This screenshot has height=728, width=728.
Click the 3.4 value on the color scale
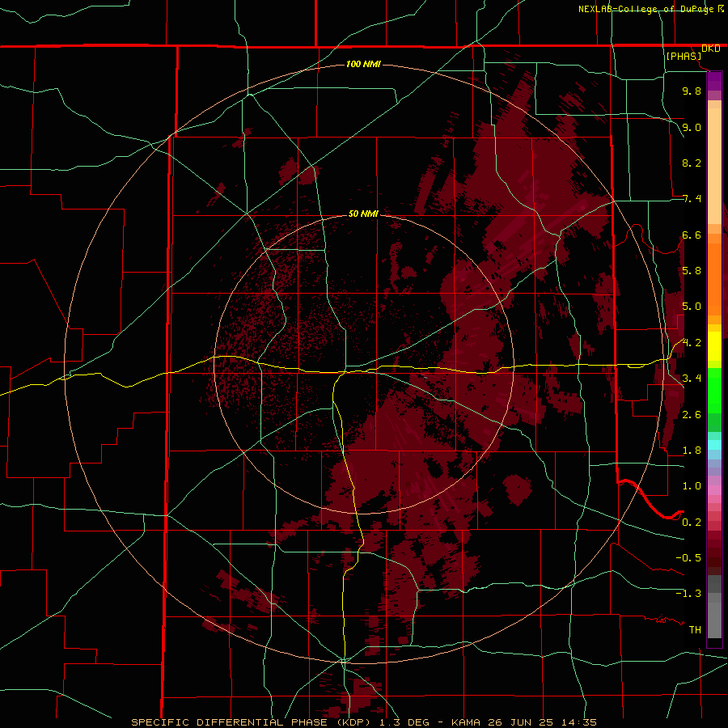coord(692,379)
